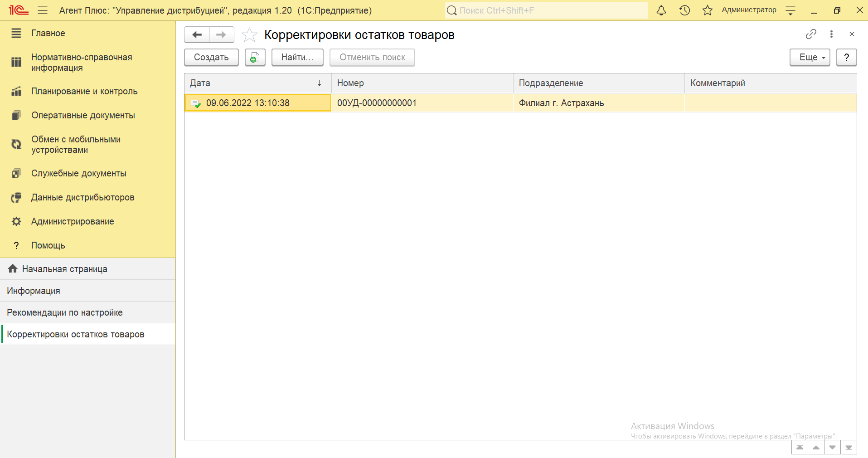Select the row dated 09.06.2022 13:10:38
The width and height of the screenshot is (868, 458).
tap(520, 103)
